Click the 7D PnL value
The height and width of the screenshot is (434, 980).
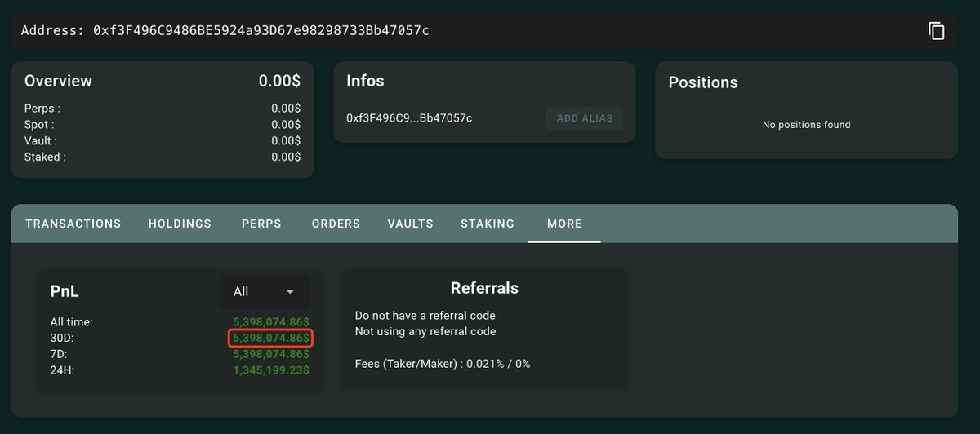click(x=271, y=354)
